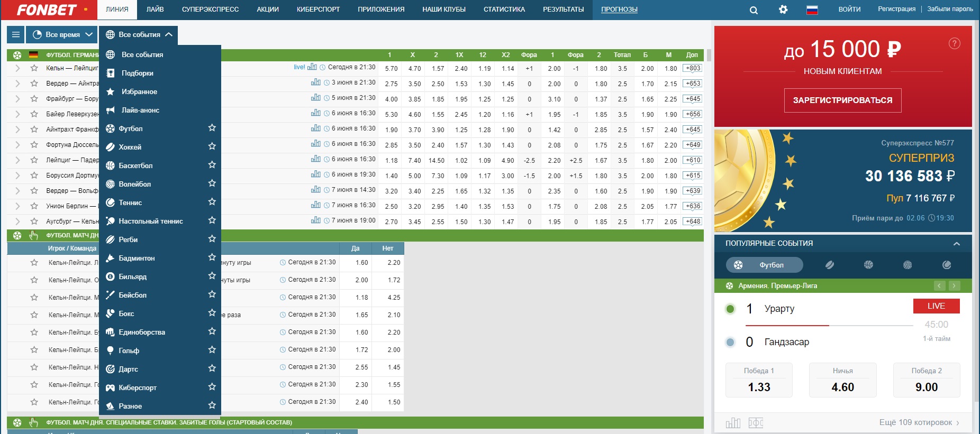
Task: Click the help question mark on red banner
Action: pyautogui.click(x=955, y=43)
